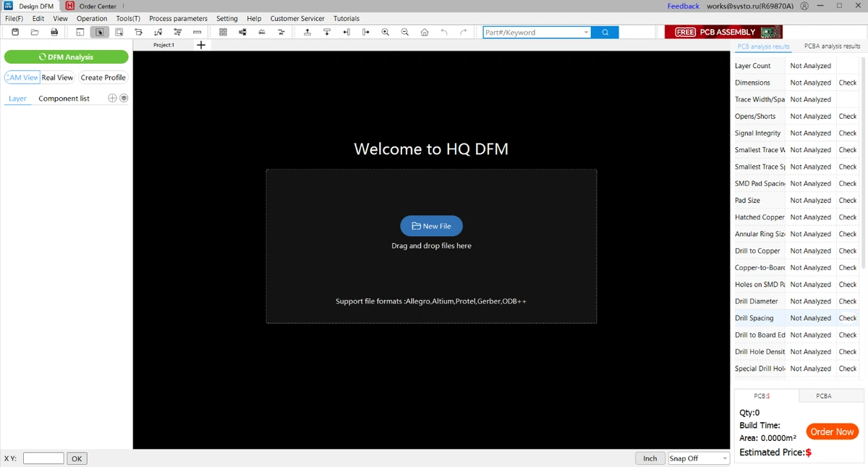Select the Zoom Out tool
Image resolution: width=868 pixels, height=467 pixels.
coord(404,32)
